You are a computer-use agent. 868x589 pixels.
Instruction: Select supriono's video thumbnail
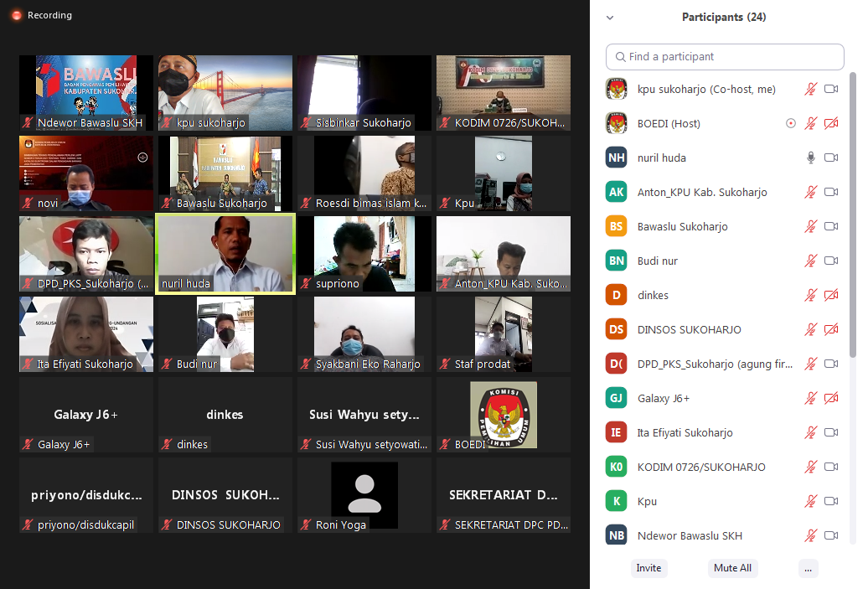tap(364, 254)
